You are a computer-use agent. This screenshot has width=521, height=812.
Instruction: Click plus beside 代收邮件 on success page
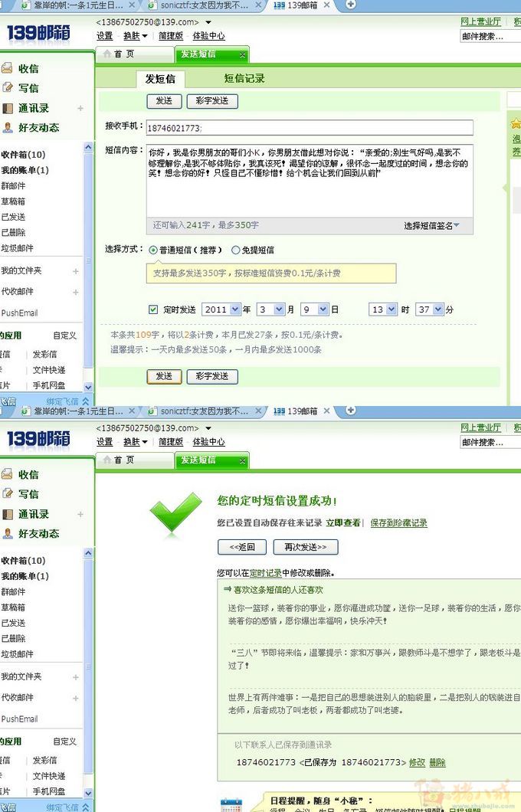click(76, 698)
